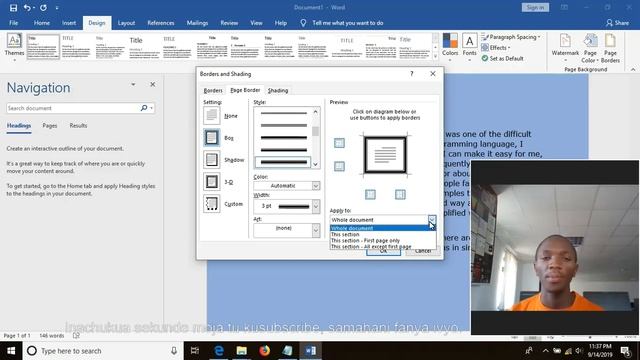The height and width of the screenshot is (360, 640).
Task: Switch to Results in Navigation pane
Action: tap(78, 126)
